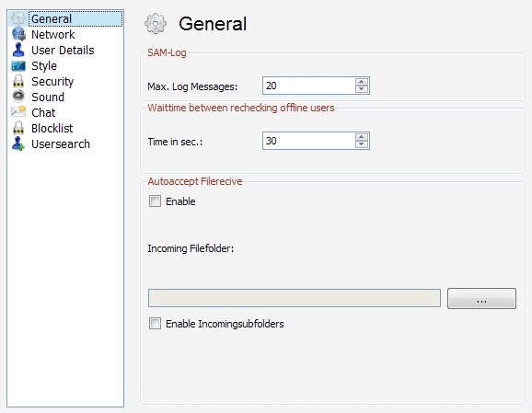This screenshot has height=413, width=532.
Task: Increase Time in sec. with up arrow
Action: click(x=362, y=137)
